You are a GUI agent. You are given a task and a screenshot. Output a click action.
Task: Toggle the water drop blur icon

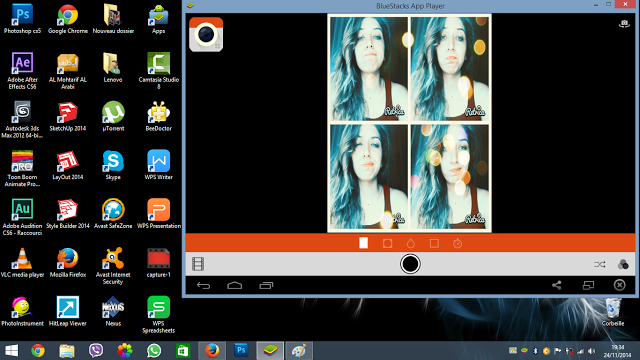click(x=411, y=244)
